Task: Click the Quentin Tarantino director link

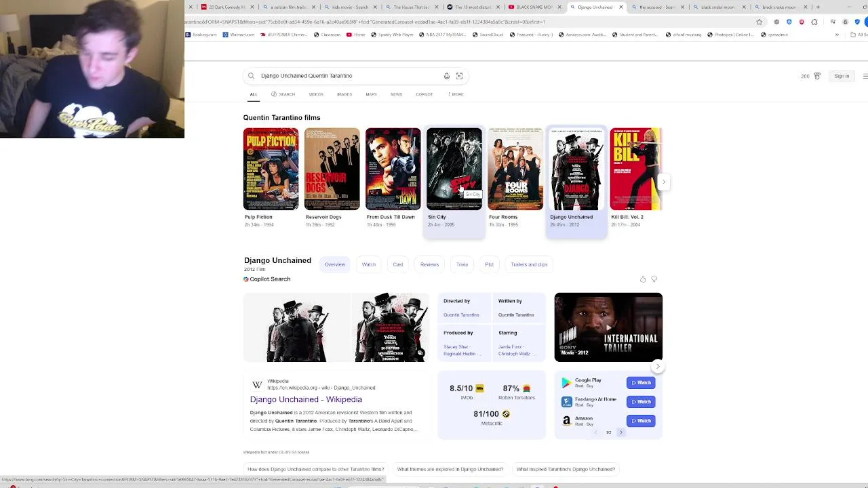Action: point(461,314)
